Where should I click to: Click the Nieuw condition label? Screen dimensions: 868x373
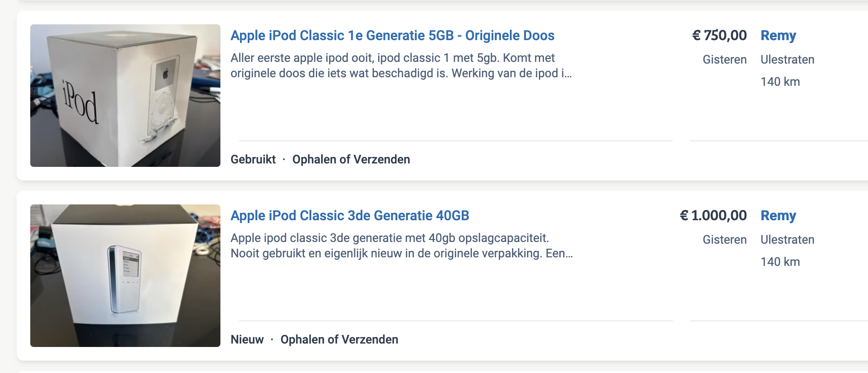[247, 340]
